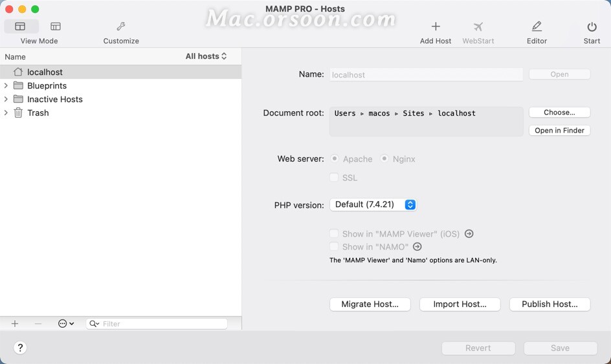Click the Open button beside Name
Image resolution: width=611 pixels, height=364 pixels.
click(x=560, y=74)
